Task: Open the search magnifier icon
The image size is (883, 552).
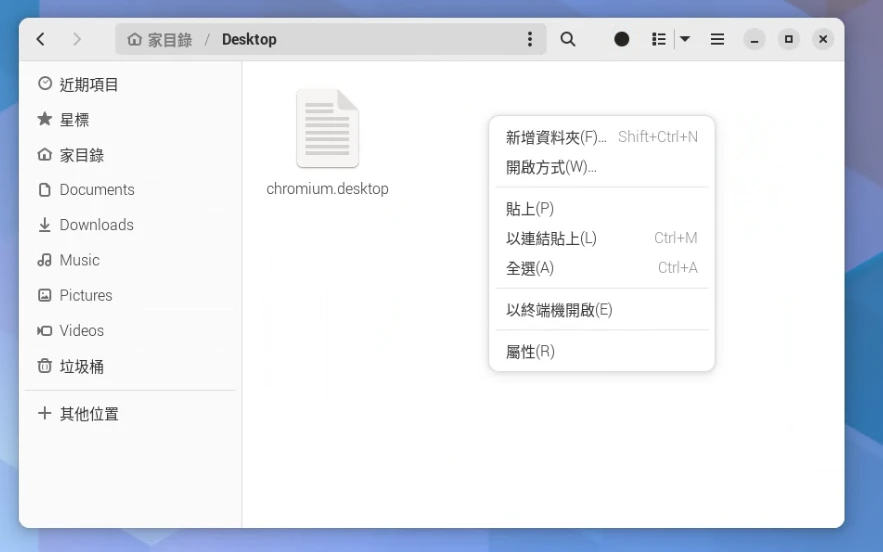Action: 568,39
